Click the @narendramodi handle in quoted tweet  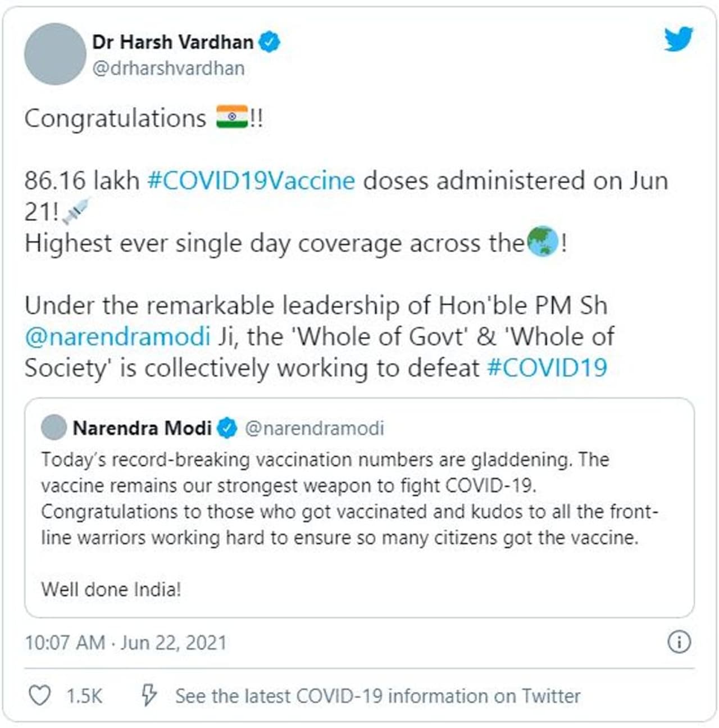pos(315,428)
